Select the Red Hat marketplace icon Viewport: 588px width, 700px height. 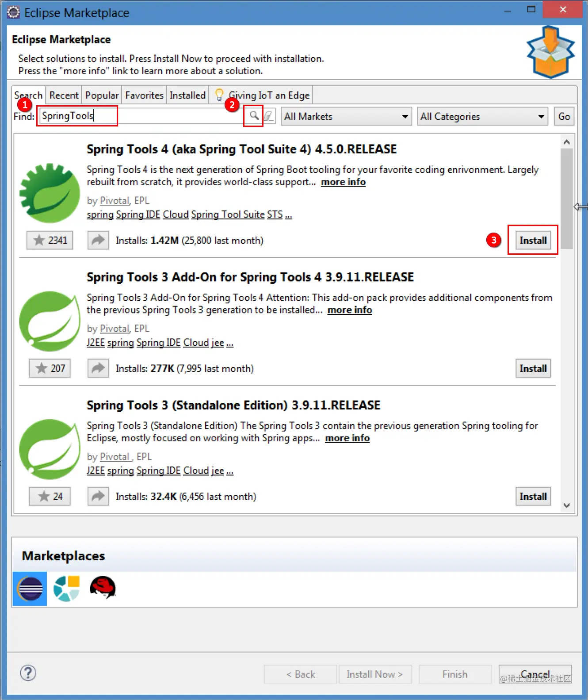point(103,588)
